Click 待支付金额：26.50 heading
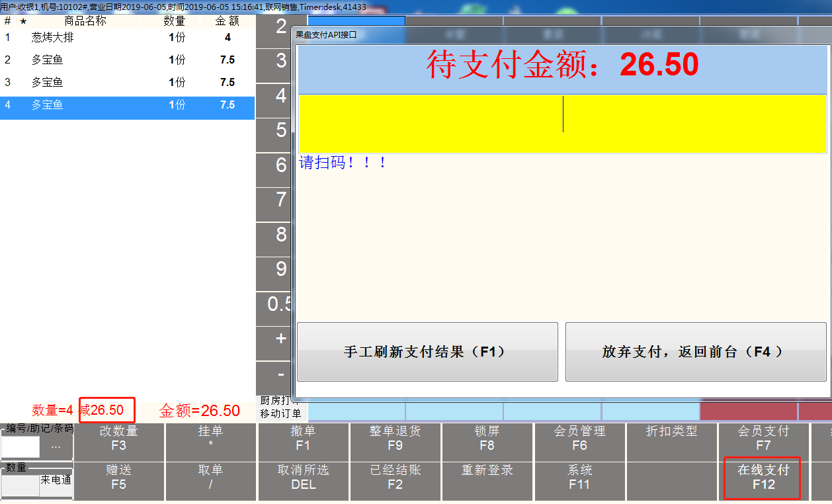This screenshot has width=832, height=504. click(563, 65)
